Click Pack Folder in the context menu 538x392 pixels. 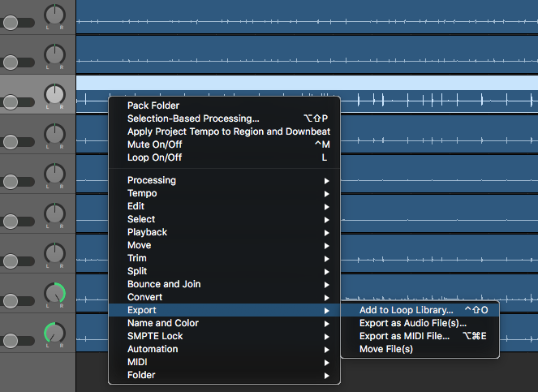(x=153, y=106)
